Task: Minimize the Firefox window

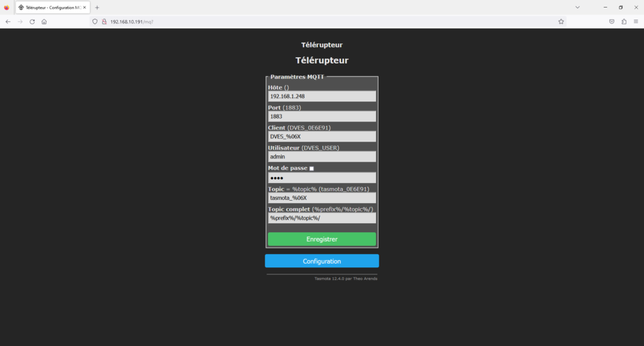Action: pyautogui.click(x=605, y=8)
